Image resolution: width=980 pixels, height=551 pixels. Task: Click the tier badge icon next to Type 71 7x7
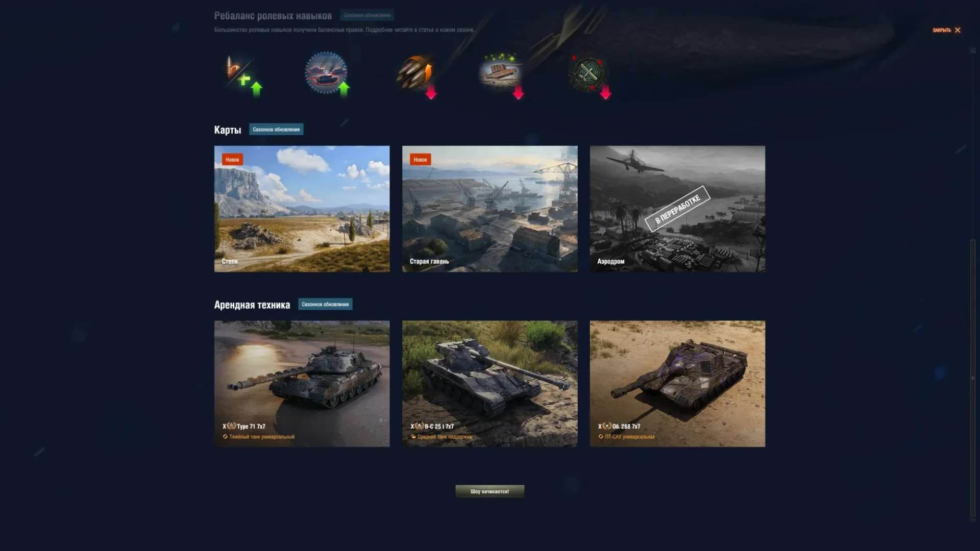coord(231,426)
